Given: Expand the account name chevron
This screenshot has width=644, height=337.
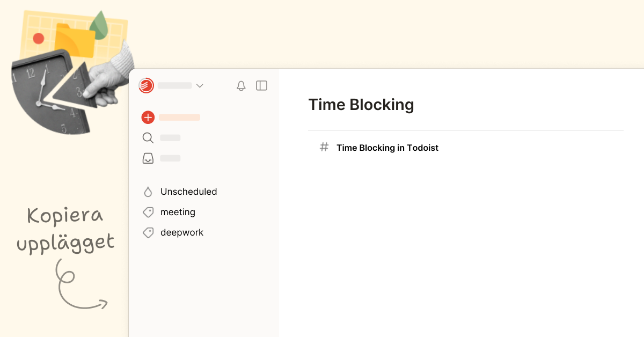Looking at the screenshot, I should click(x=200, y=86).
